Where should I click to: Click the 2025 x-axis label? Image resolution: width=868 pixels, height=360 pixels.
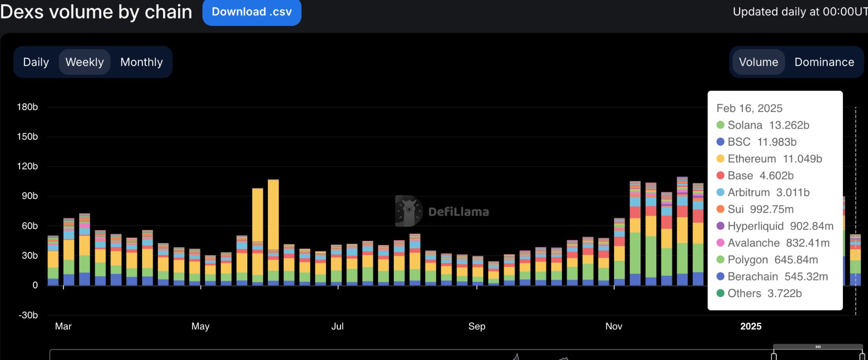[751, 326]
